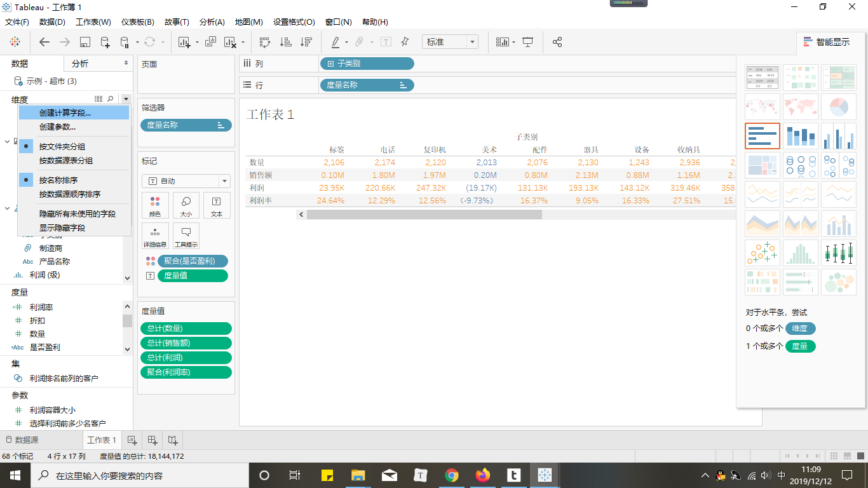This screenshot has height=488, width=868.
Task: Click the 智能显示 Show Me button
Action: pyautogui.click(x=832, y=43)
